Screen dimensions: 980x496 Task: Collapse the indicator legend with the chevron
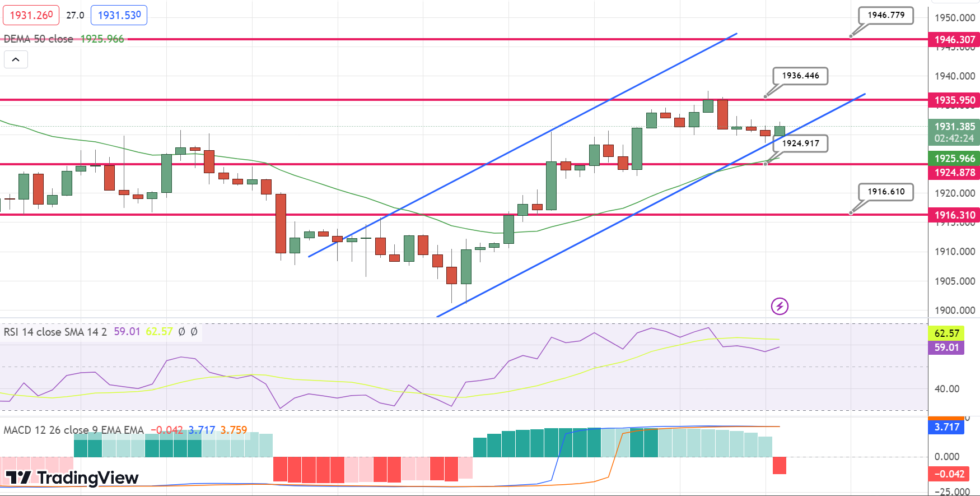click(x=16, y=59)
